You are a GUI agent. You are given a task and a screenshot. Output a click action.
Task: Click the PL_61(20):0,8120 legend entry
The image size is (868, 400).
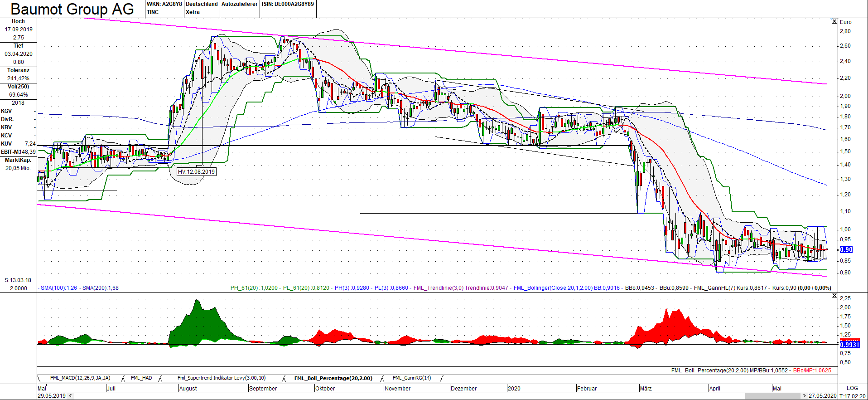(306, 288)
